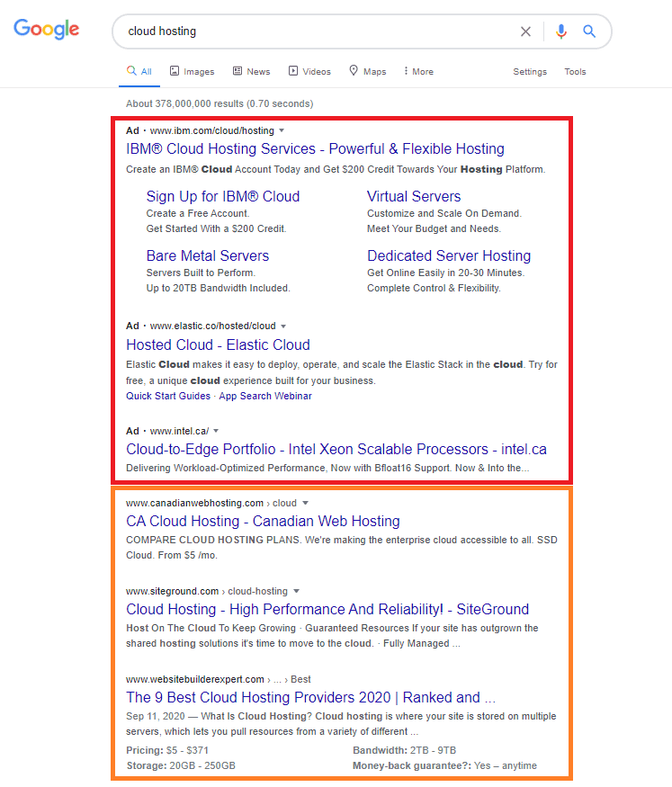Open the Virtual Servers sitelink
This screenshot has width=672, height=787.
[414, 196]
